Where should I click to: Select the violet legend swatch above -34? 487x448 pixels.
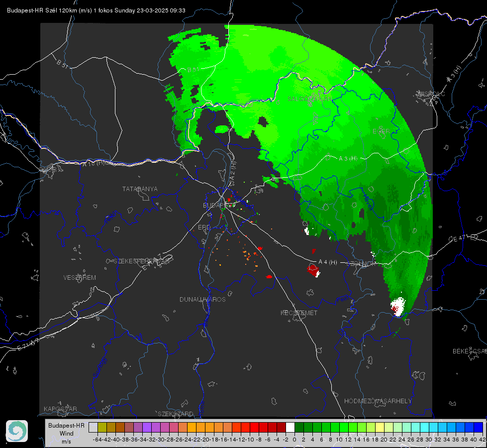(x=147, y=427)
